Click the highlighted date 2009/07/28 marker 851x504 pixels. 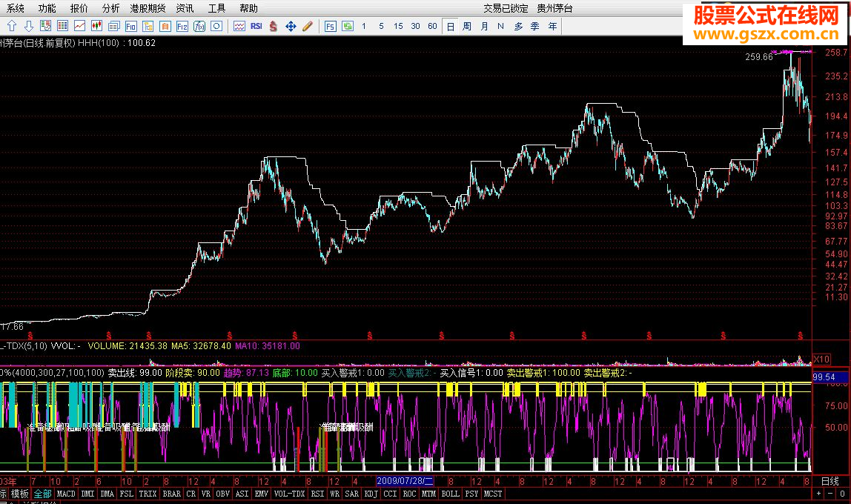coord(405,481)
